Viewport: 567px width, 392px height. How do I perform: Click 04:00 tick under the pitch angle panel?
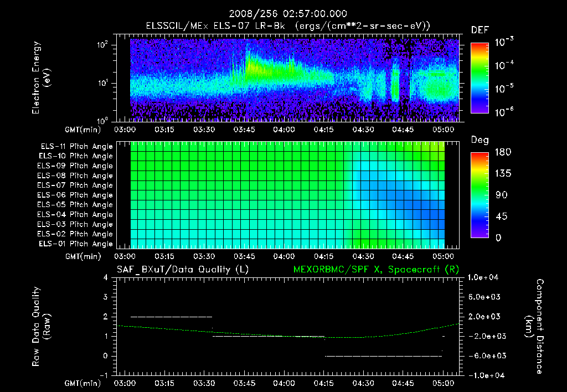(x=284, y=256)
